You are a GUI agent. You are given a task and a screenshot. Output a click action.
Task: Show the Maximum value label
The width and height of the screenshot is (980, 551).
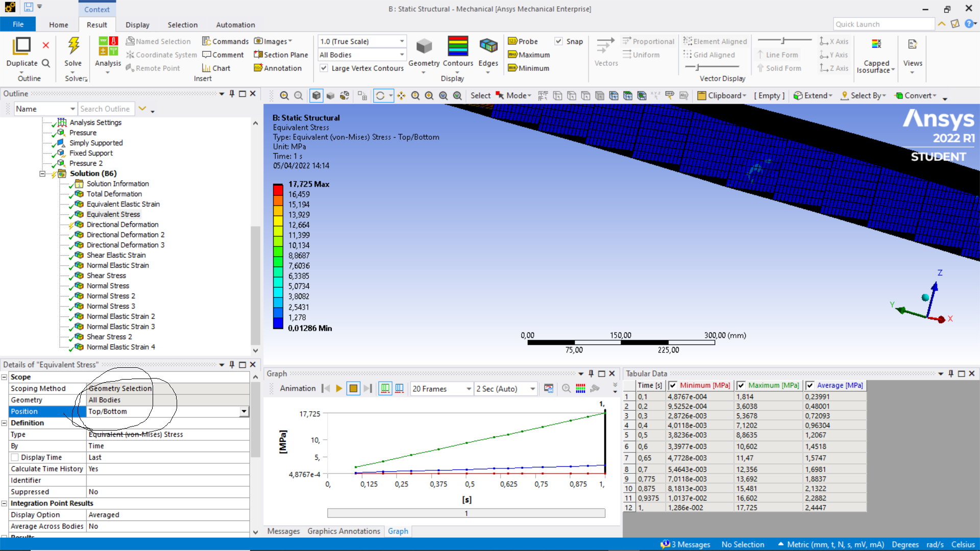(529, 55)
